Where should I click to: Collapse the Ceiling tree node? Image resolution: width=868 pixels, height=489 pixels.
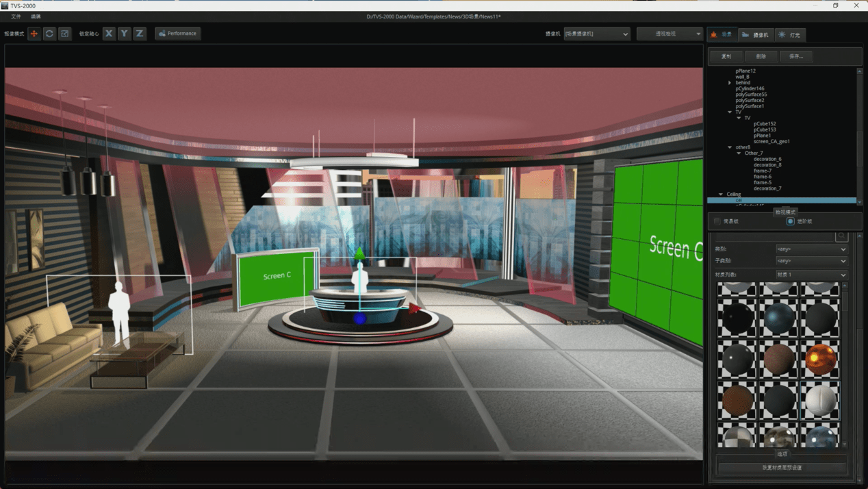pyautogui.click(x=721, y=195)
